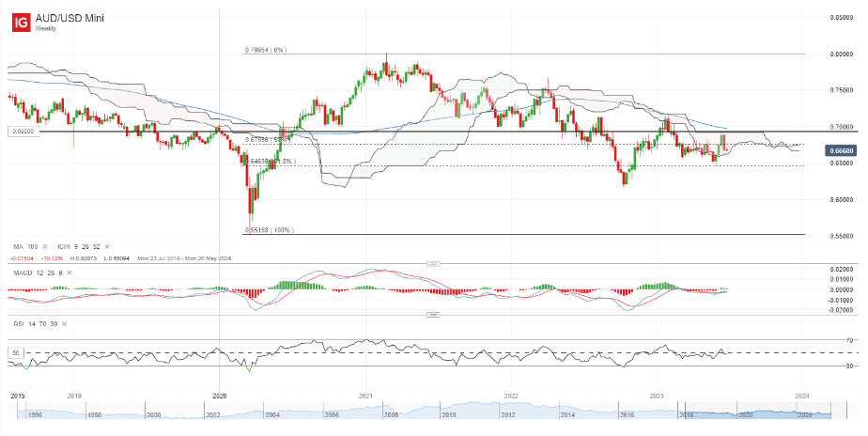Open MACD indicator settings label

pos(22,272)
